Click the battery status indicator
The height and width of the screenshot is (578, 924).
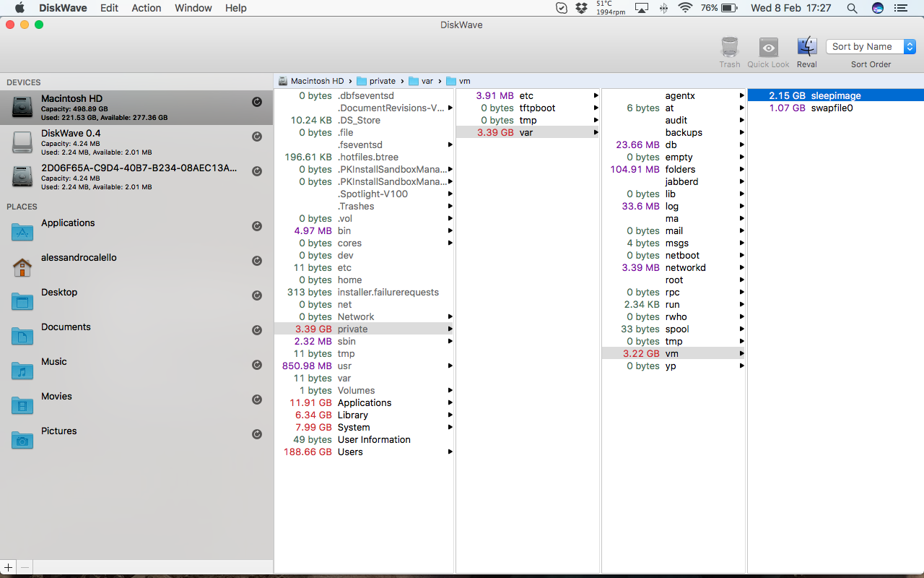(x=719, y=8)
